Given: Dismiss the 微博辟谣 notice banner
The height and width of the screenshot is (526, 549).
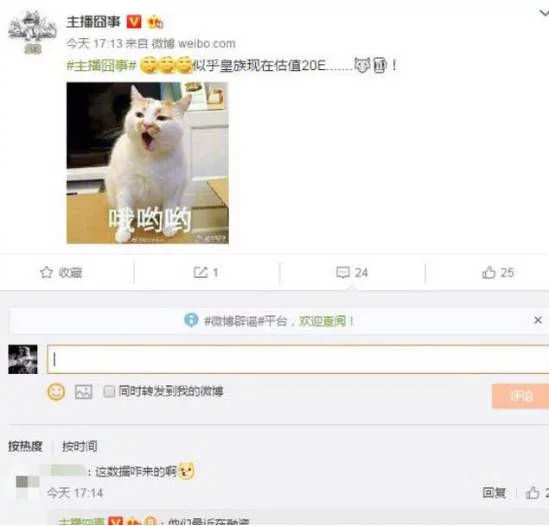Looking at the screenshot, I should click(538, 320).
